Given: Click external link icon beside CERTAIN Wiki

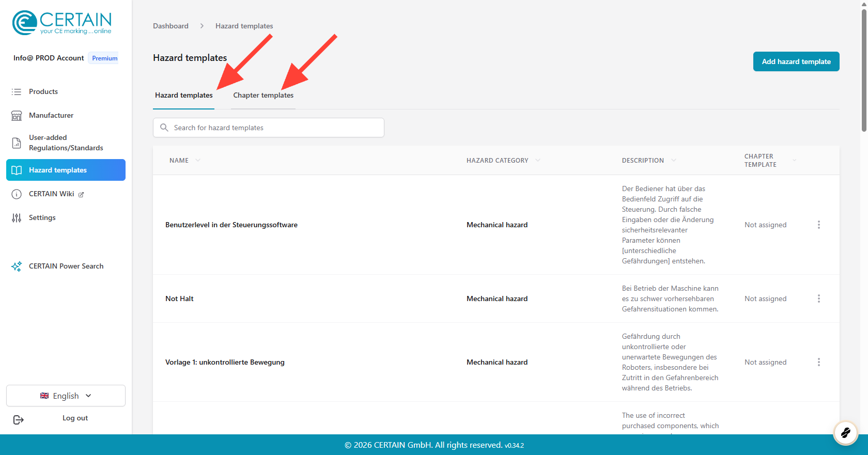Looking at the screenshot, I should coord(81,194).
